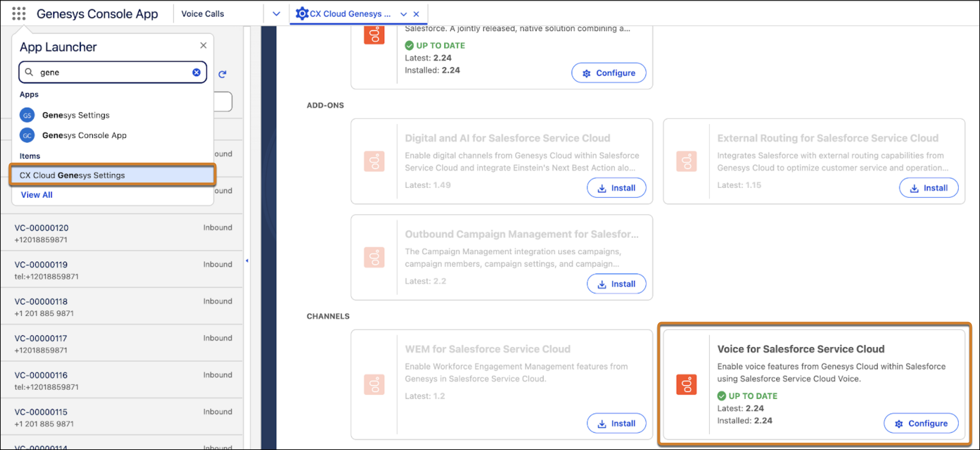This screenshot has width=980, height=450.
Task: Click the ADD-ONS section heading
Action: tap(325, 106)
